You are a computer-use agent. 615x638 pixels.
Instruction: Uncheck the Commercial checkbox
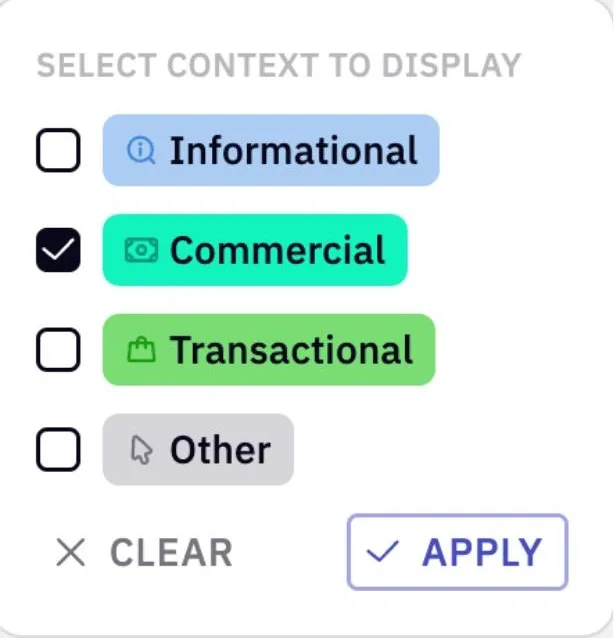tap(58, 250)
